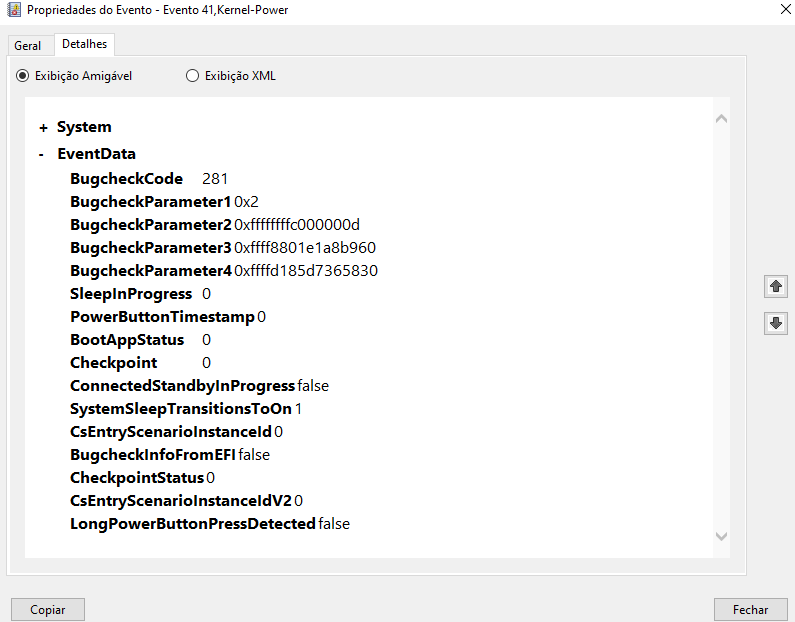The image size is (795, 622).
Task: Click the Copiar button
Action: click(x=48, y=609)
